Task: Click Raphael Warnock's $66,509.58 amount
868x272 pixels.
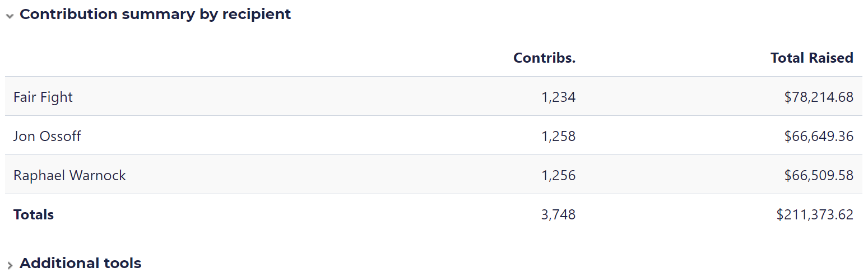Action: (819, 175)
